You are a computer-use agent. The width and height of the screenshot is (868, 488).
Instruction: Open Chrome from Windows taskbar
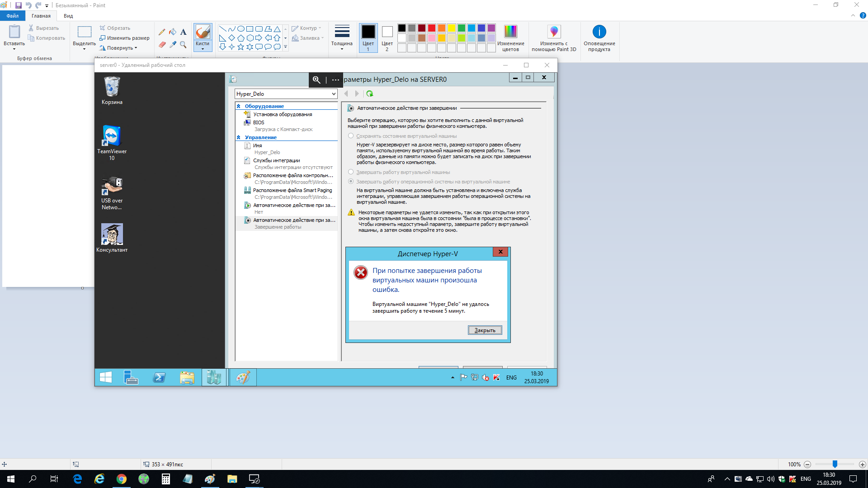pyautogui.click(x=122, y=479)
